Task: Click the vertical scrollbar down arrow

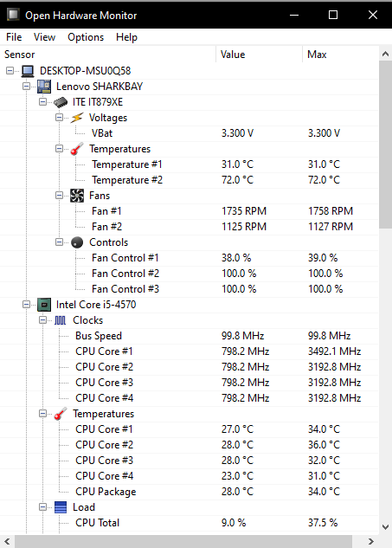Action: point(385,527)
